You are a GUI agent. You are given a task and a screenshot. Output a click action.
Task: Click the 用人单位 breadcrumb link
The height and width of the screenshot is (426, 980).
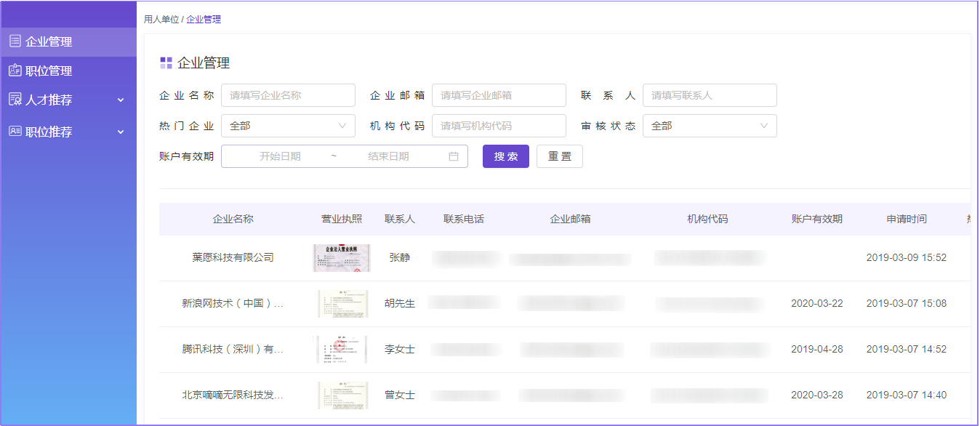coord(161,20)
